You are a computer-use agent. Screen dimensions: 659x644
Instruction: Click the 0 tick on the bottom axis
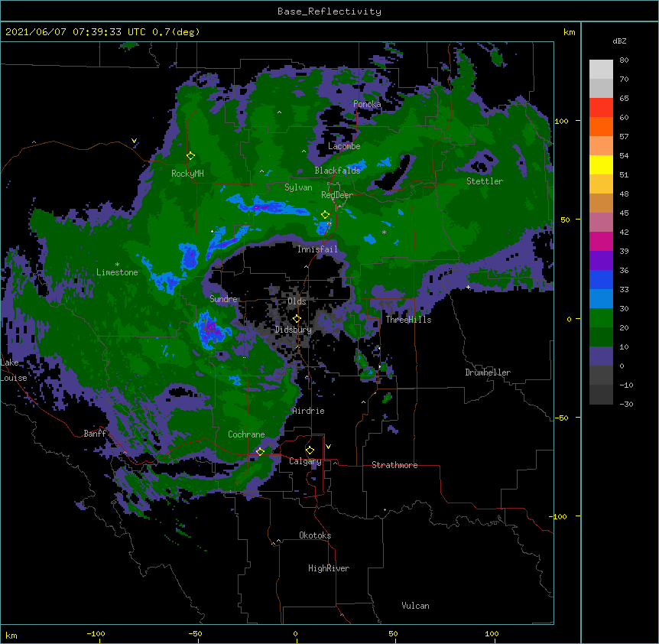(295, 633)
